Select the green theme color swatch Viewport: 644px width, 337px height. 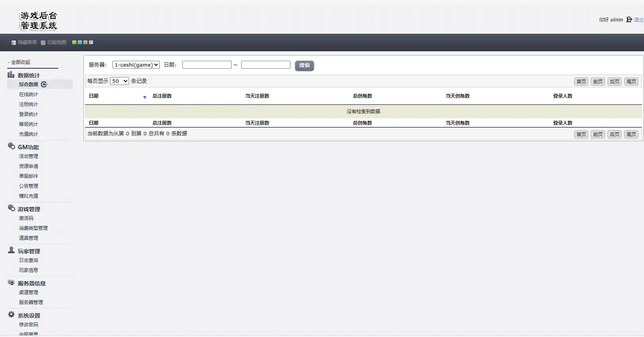click(74, 42)
